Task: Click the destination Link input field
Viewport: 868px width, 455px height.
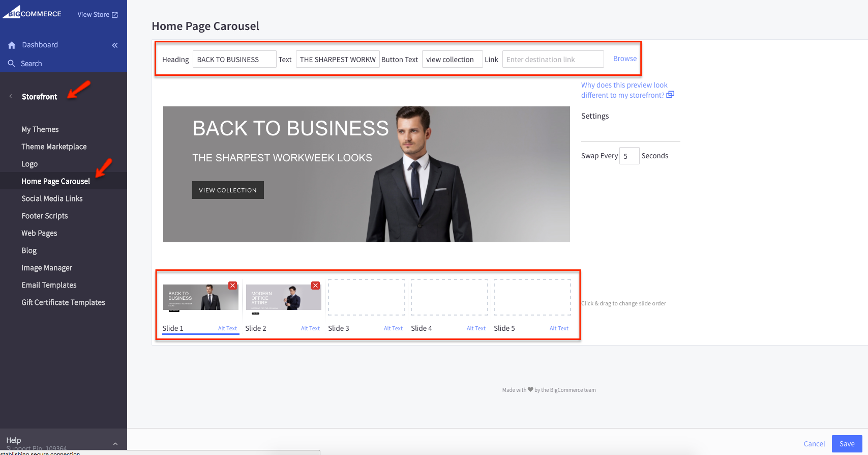Action: (553, 59)
